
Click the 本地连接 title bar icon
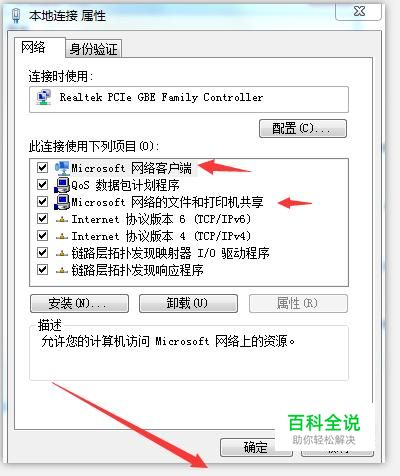(x=16, y=15)
